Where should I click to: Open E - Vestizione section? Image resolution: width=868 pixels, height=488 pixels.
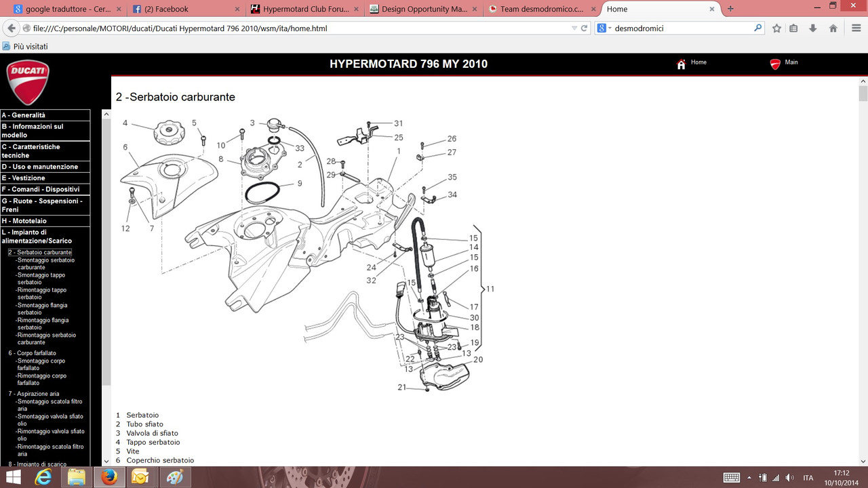point(45,178)
